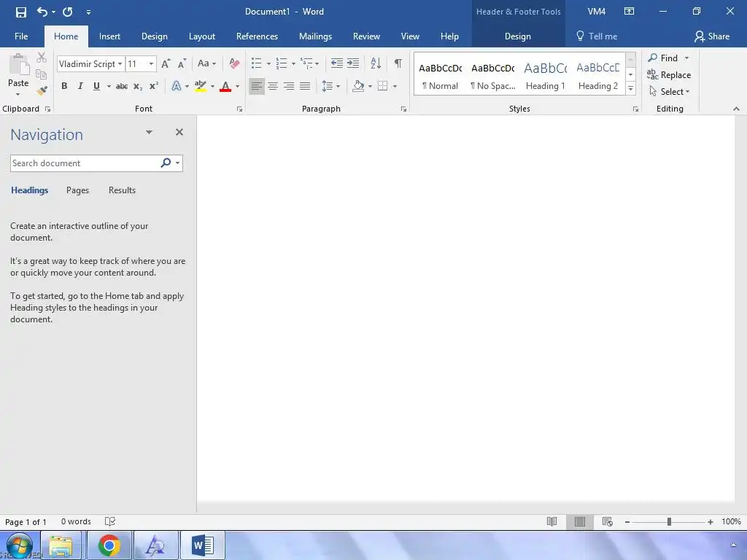The width and height of the screenshot is (747, 560).
Task: Open Read Mode from the status bar
Action: click(x=551, y=521)
